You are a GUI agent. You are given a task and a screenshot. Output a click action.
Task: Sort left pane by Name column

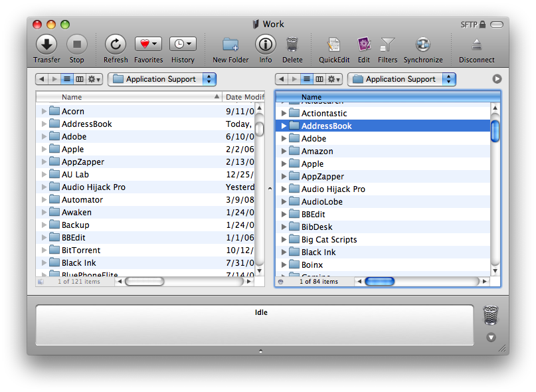(129, 97)
